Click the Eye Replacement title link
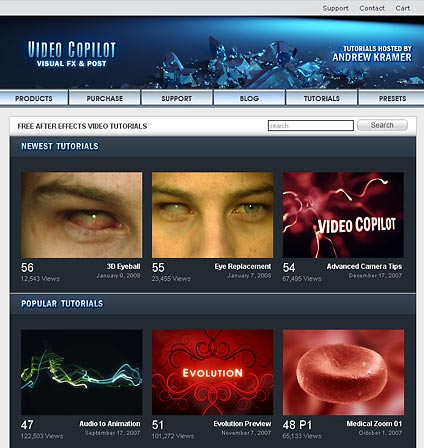The width and height of the screenshot is (424, 448). 243,266
